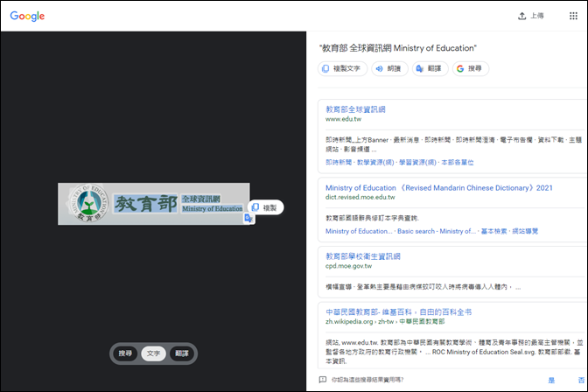Click the 搜尋 Google search chip

click(471, 68)
